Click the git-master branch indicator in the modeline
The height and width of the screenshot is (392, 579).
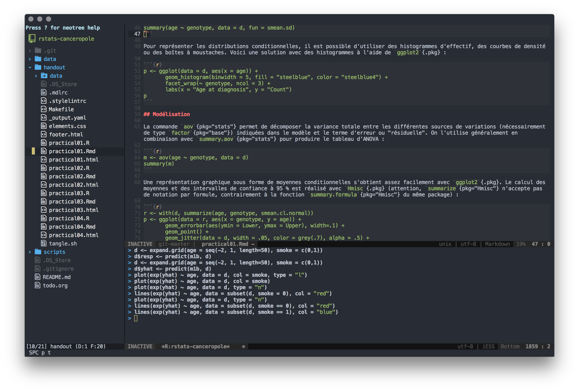[174, 244]
